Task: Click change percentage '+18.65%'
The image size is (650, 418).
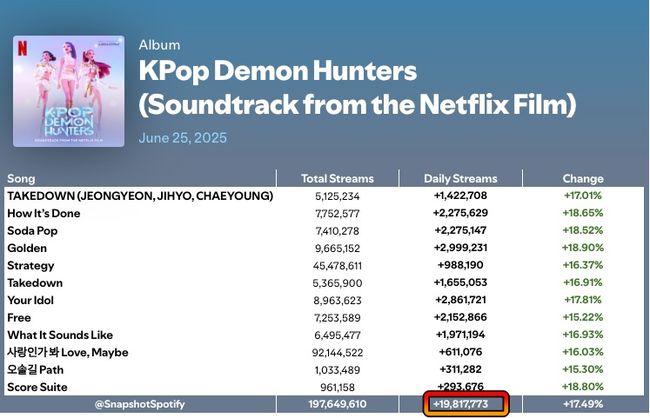Action: point(583,213)
